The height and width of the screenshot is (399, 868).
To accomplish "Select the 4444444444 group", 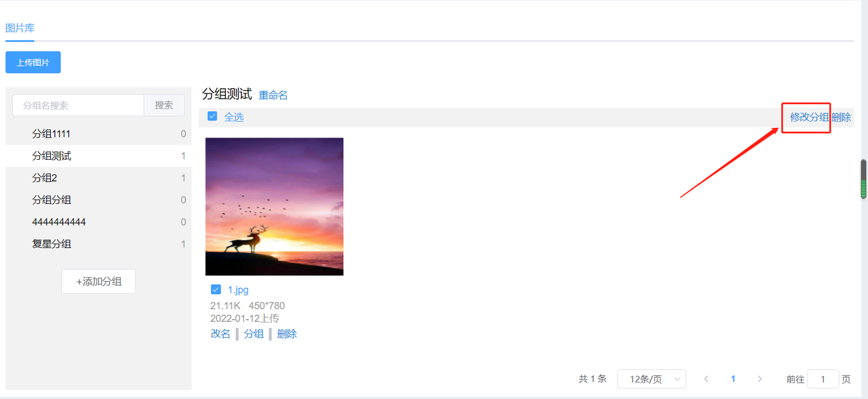I will point(98,222).
